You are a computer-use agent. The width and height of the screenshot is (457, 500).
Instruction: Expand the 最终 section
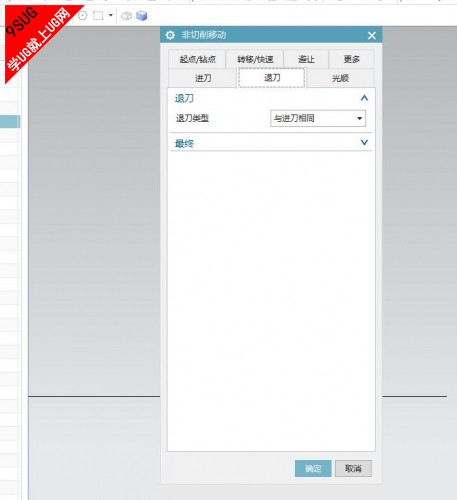point(364,143)
